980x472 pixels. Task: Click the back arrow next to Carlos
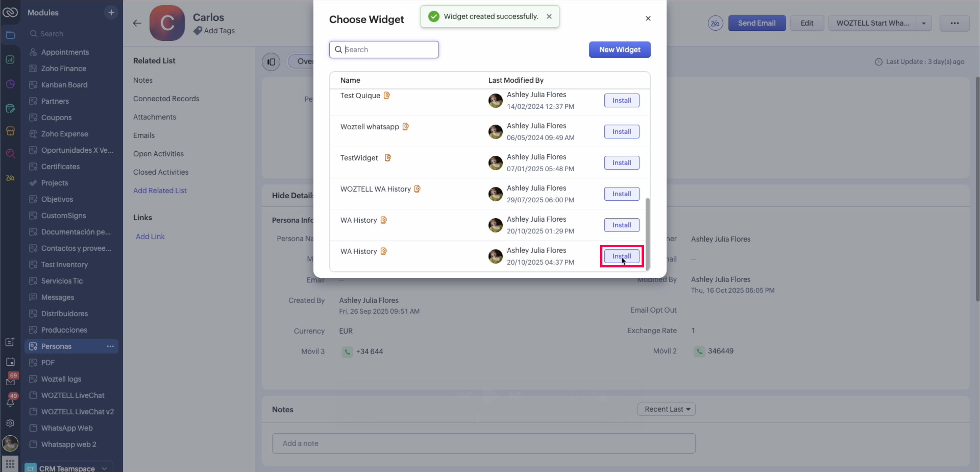click(x=137, y=23)
